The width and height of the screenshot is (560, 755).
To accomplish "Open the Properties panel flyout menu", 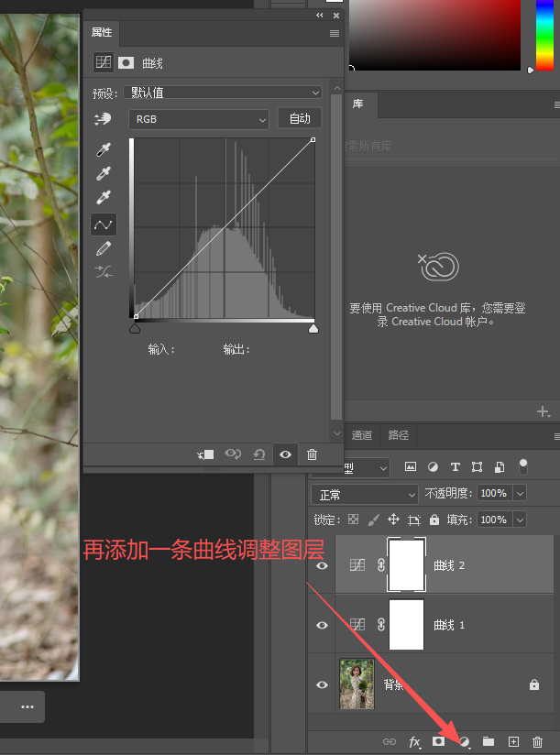I will pos(335,33).
